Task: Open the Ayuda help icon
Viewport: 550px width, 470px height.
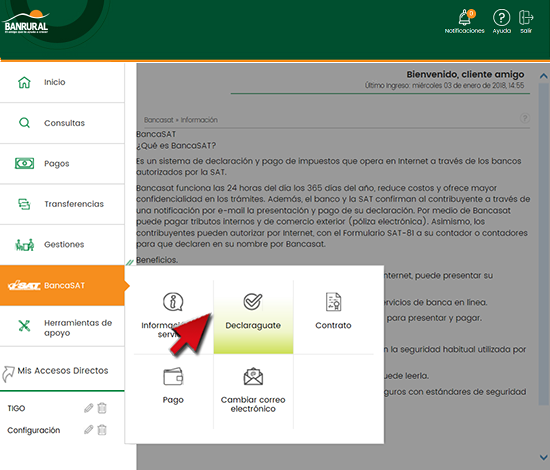Action: tap(502, 17)
